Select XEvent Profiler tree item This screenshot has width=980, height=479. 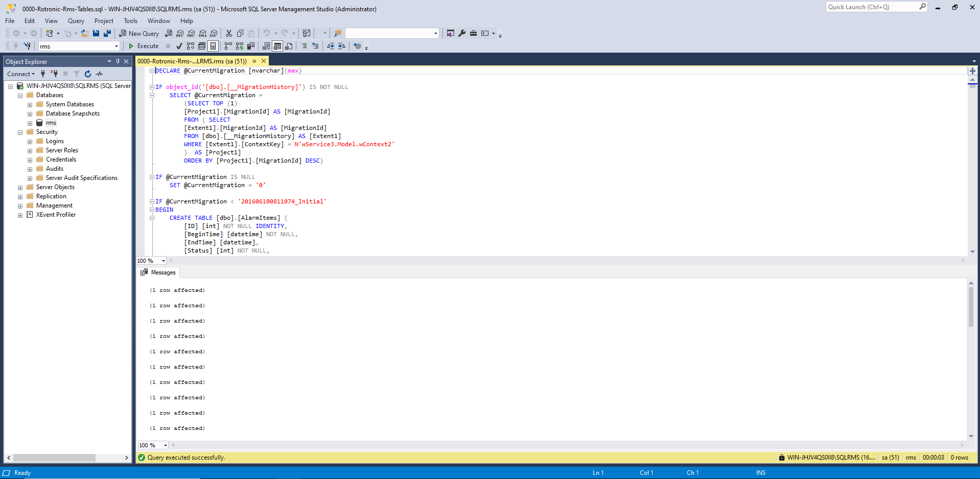[56, 215]
